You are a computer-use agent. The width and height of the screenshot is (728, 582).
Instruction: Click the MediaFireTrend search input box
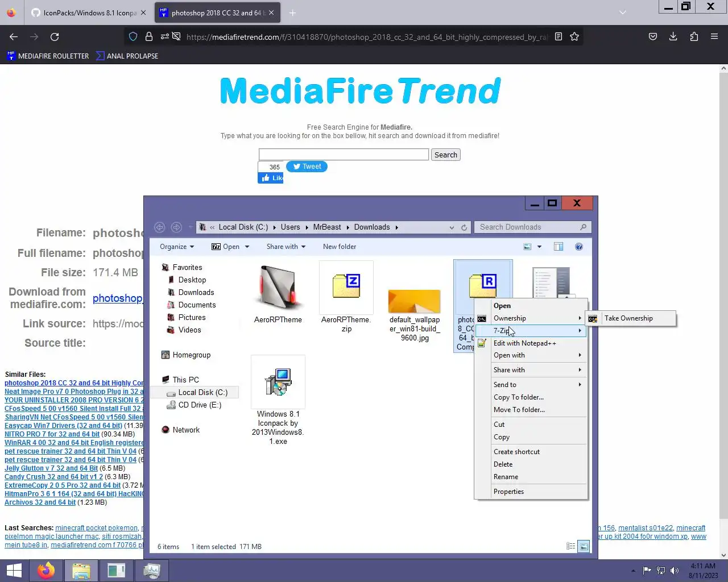[344, 155]
